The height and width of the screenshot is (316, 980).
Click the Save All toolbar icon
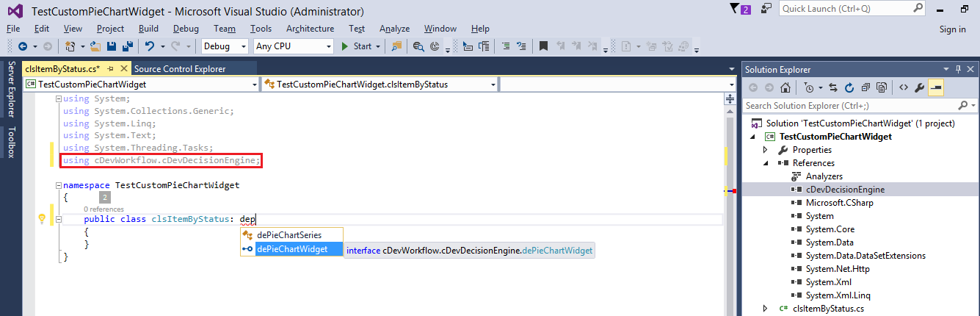pyautogui.click(x=128, y=46)
